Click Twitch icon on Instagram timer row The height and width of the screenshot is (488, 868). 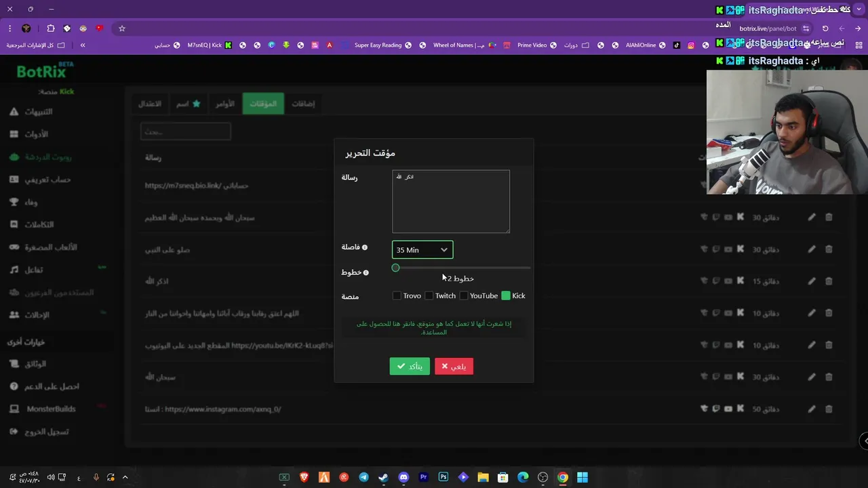tap(716, 409)
